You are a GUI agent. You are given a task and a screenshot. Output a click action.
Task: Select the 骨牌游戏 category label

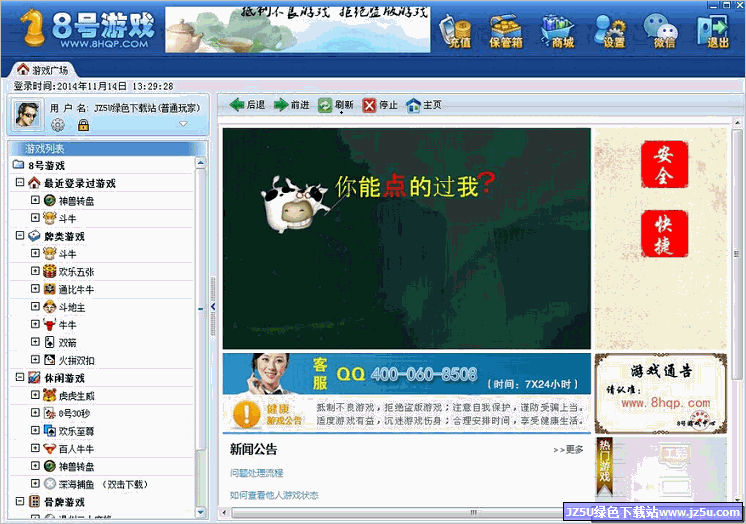point(64,502)
